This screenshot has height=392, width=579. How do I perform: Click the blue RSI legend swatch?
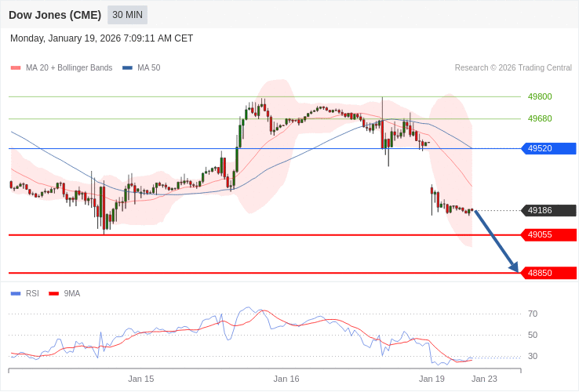[16, 294]
